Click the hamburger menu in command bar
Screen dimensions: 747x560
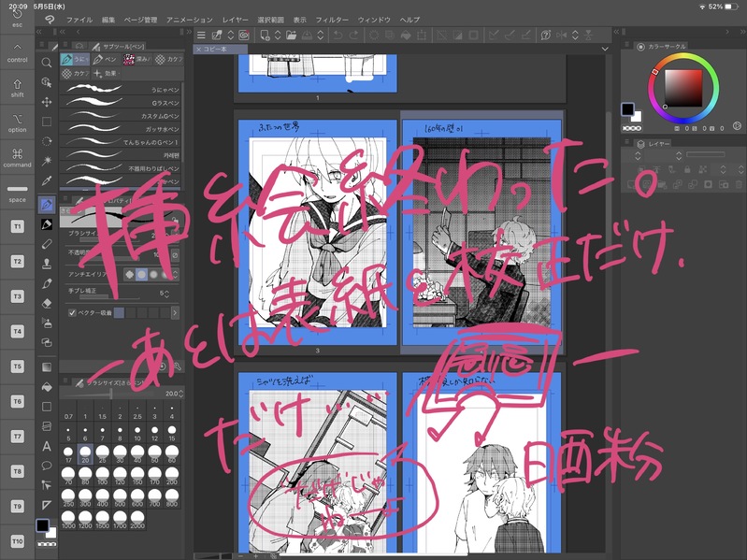(201, 36)
